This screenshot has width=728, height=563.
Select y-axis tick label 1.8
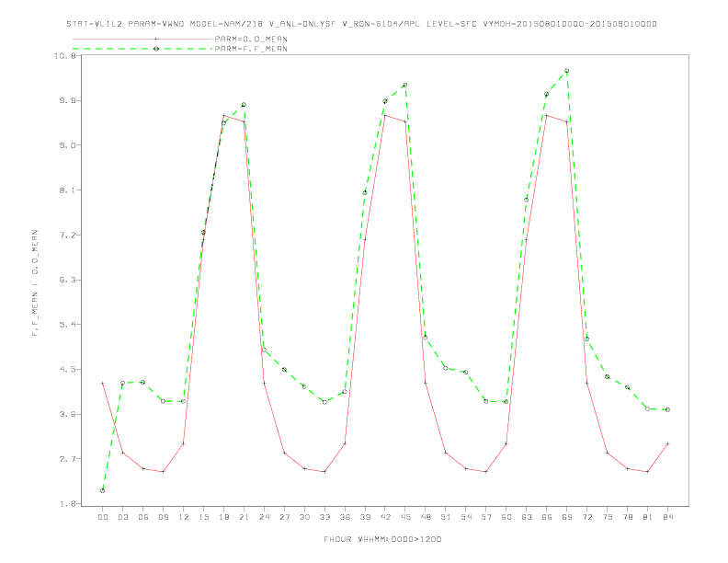click(68, 503)
